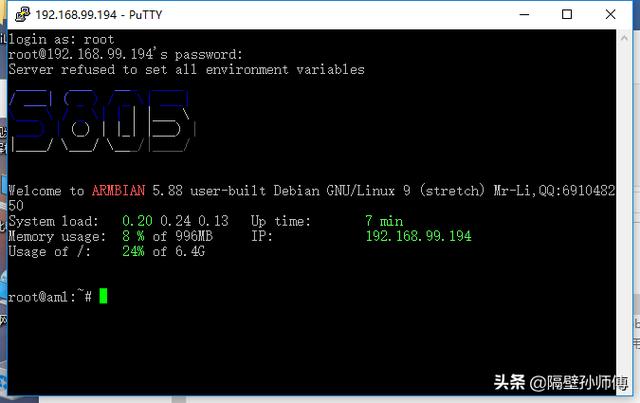Click the S805 ASCII art banner
The image size is (640, 403).
click(x=102, y=121)
